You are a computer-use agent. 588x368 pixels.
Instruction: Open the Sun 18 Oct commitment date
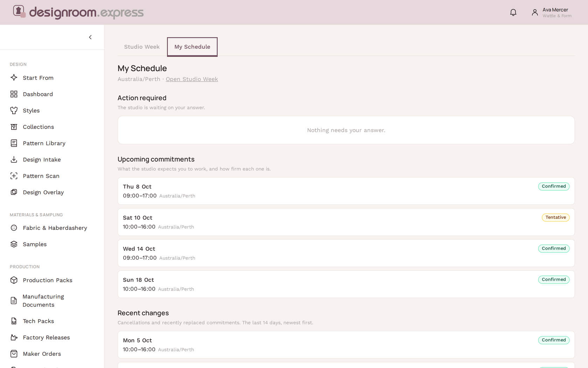click(138, 280)
